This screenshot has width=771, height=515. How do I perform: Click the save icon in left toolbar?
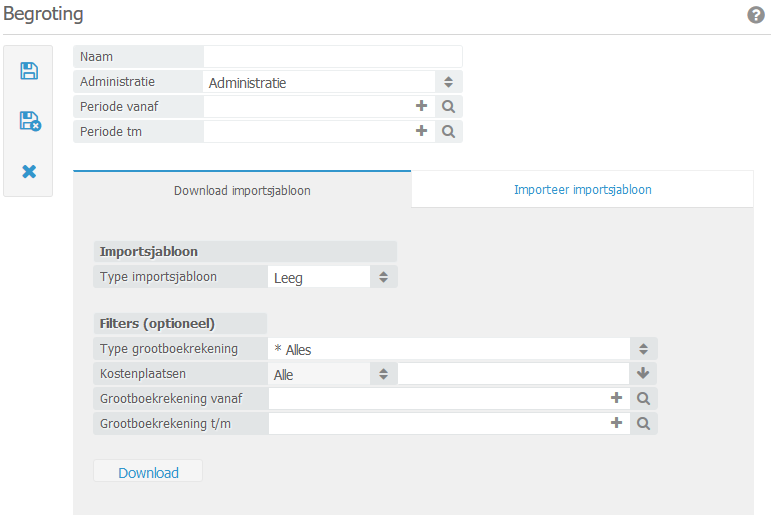tap(29, 71)
